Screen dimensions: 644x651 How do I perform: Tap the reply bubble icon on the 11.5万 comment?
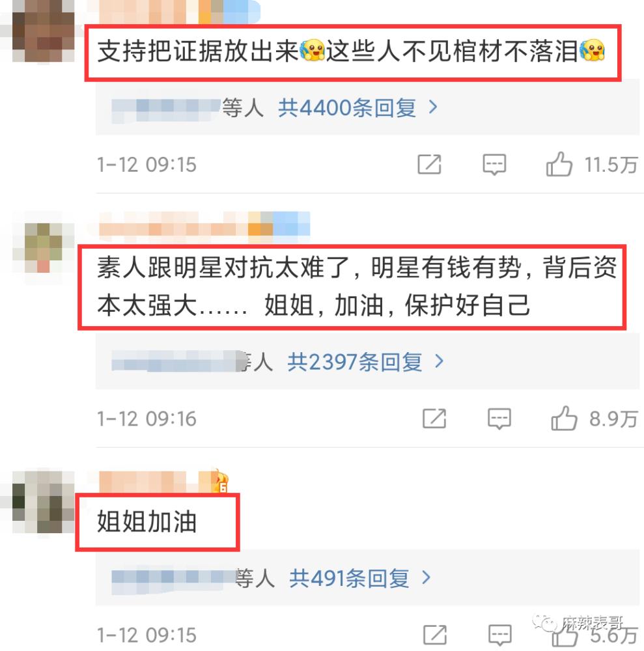[494, 165]
